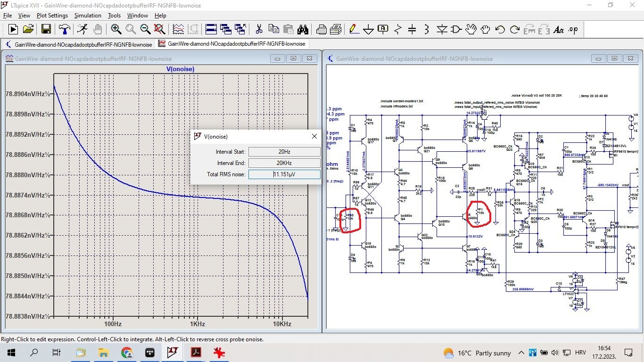Open Control Panel via the hammer icon

pyautogui.click(x=64, y=29)
